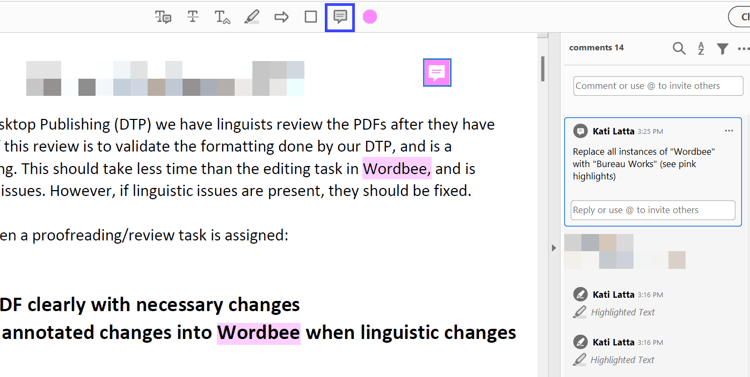Viewport: 750px width, 377px height.
Task: Open options menu for Kati Latta's comment
Action: [x=729, y=131]
